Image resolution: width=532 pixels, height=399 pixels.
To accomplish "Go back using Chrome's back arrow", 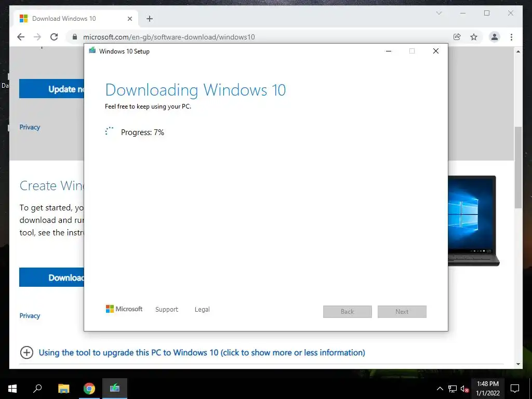I will [x=21, y=37].
